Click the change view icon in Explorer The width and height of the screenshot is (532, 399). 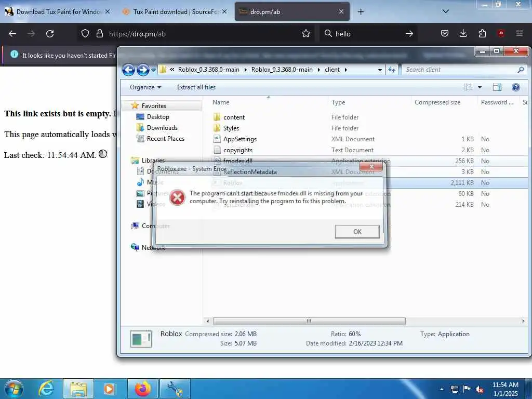pyautogui.click(x=469, y=87)
